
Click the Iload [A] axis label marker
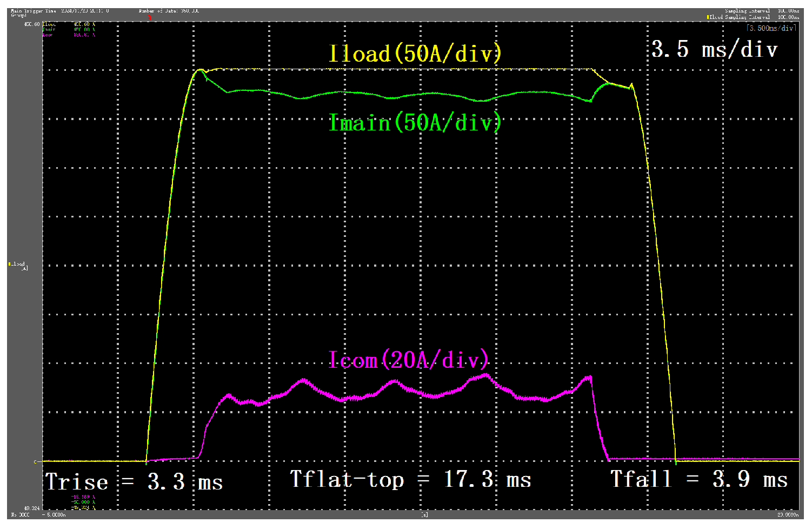[17, 266]
